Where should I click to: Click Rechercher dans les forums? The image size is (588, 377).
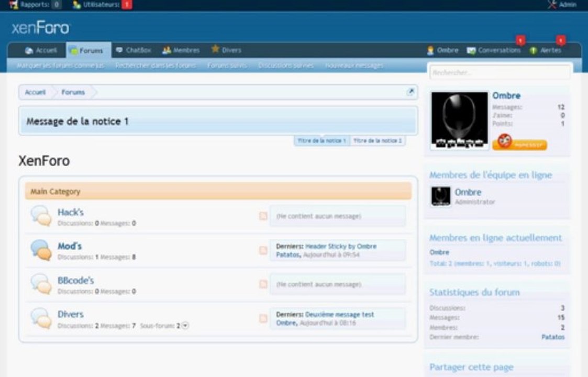click(x=156, y=65)
